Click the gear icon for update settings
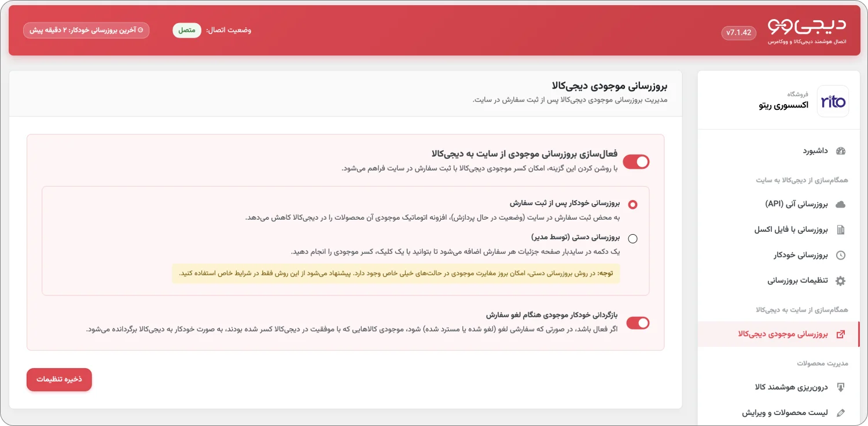This screenshot has width=868, height=426. click(x=841, y=281)
